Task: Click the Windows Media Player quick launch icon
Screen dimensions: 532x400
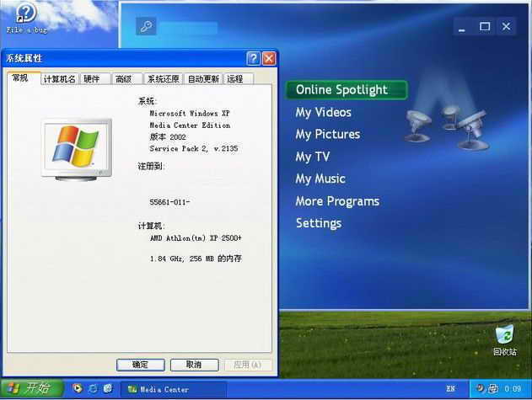Action: 78,389
